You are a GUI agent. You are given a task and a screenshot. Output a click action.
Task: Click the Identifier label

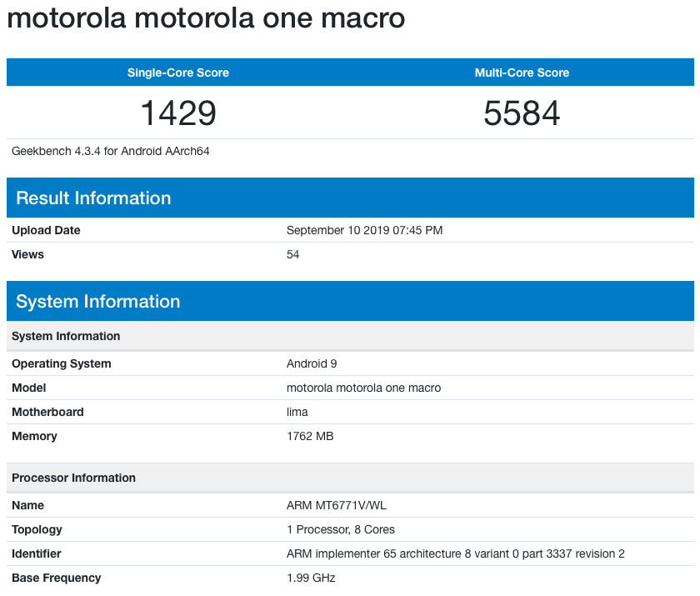[x=36, y=553]
